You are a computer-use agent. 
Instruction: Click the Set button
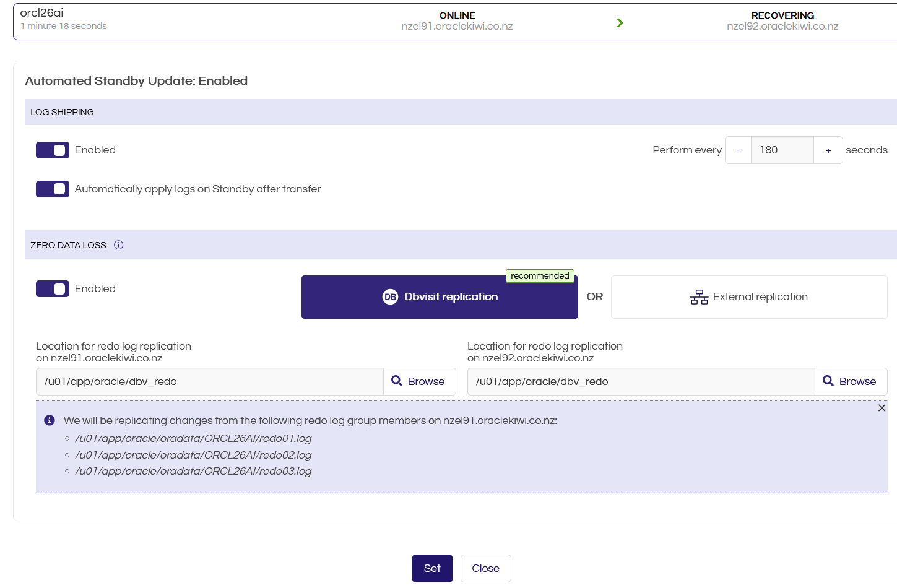[x=432, y=568]
